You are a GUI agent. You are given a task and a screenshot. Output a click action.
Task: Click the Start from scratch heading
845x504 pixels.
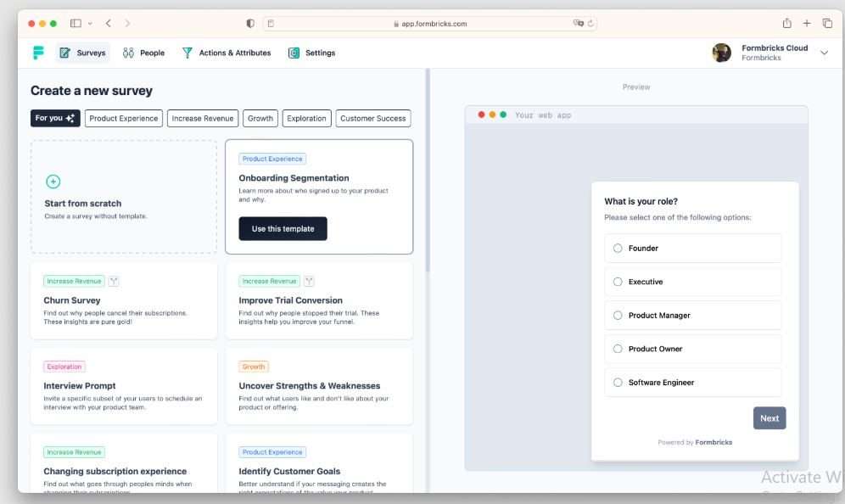(x=83, y=204)
